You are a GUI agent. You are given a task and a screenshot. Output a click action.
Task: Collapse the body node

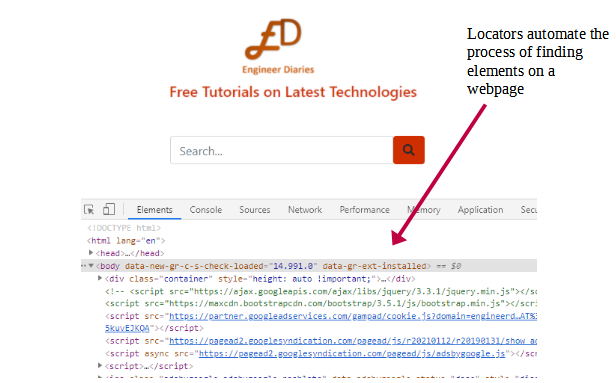click(x=91, y=266)
